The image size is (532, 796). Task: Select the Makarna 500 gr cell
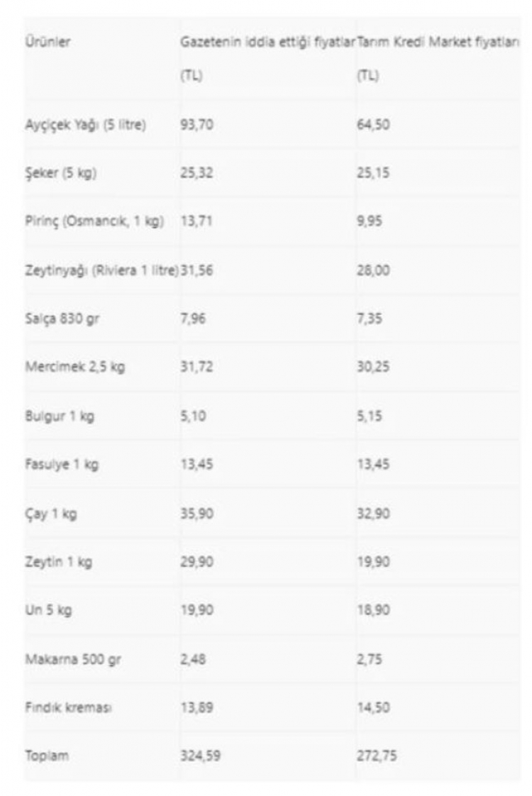(73, 659)
